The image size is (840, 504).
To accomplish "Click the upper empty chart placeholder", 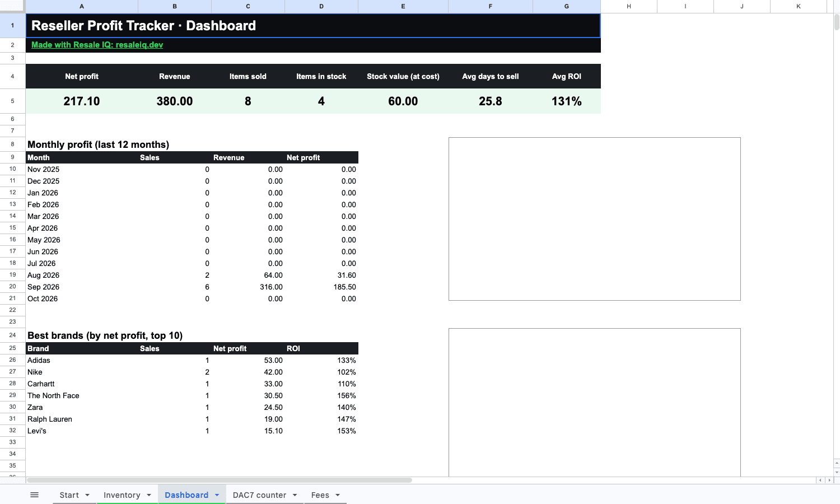I will [595, 219].
